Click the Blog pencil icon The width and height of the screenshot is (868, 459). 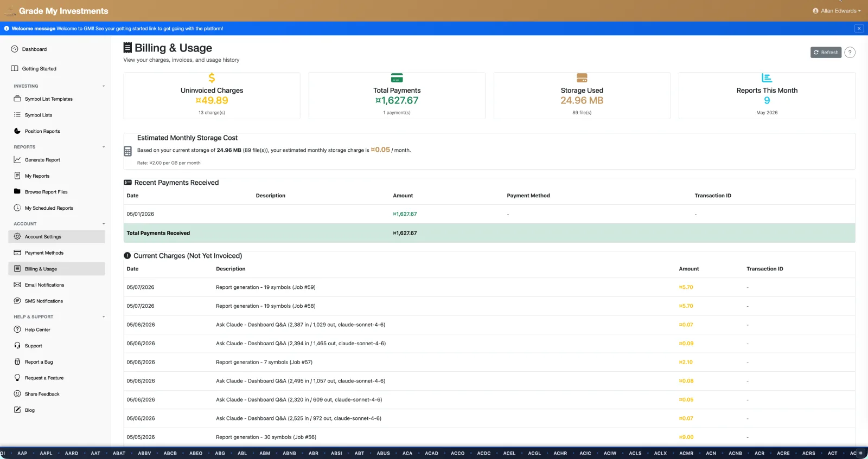[17, 410]
